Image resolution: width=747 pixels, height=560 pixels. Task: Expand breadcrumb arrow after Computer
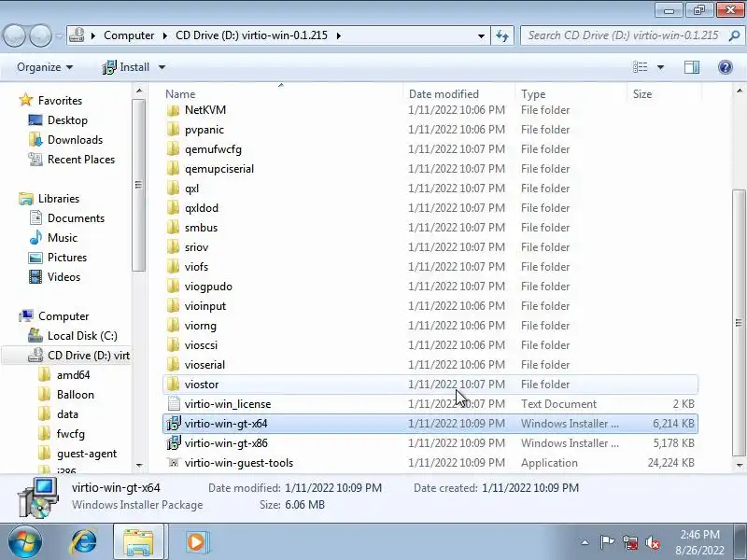165,35
